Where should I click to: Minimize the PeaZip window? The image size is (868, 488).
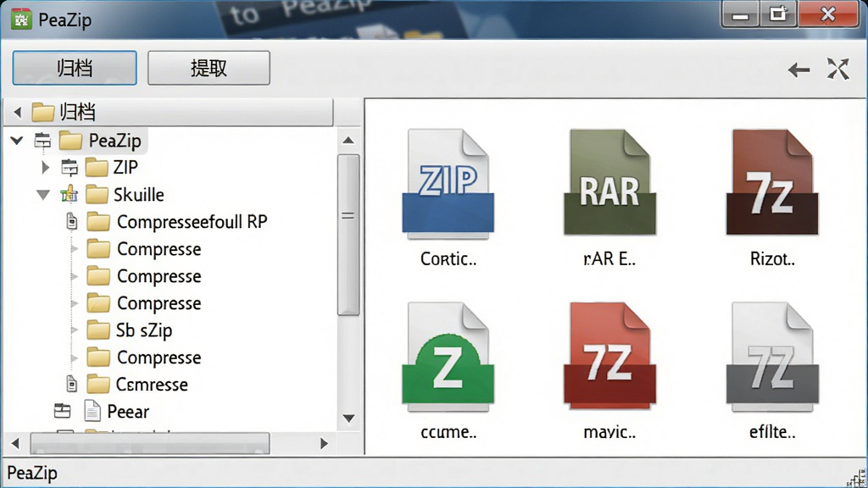tap(740, 15)
